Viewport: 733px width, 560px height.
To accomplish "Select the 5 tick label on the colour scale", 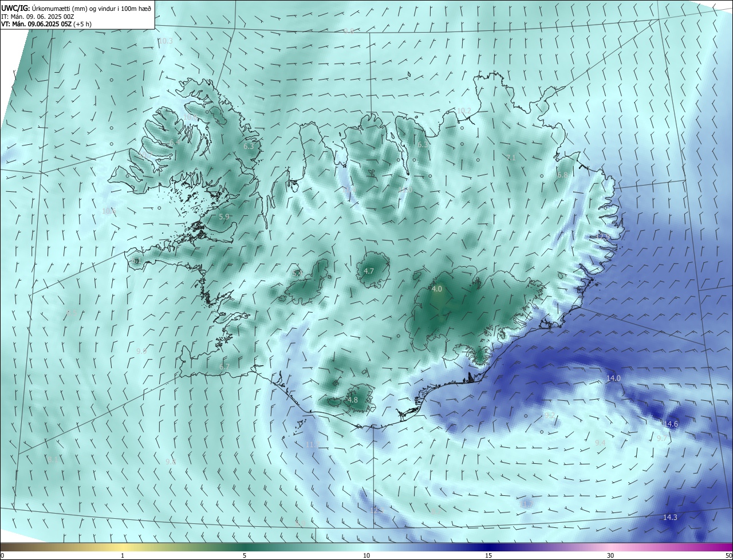I will [x=245, y=555].
